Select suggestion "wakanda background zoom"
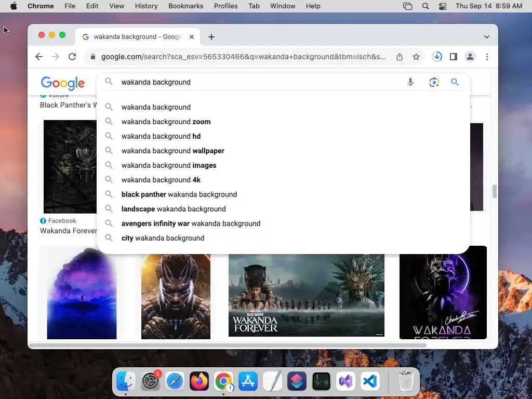532x399 pixels. click(x=283, y=122)
